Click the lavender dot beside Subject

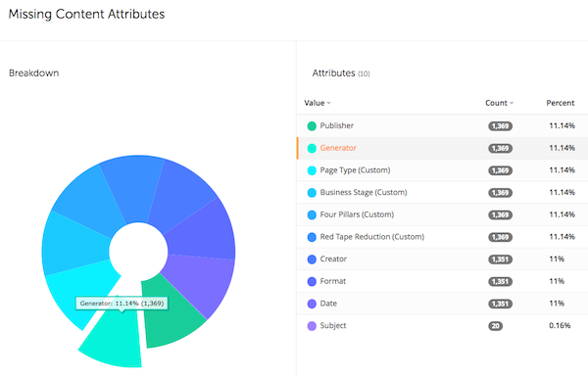click(x=312, y=326)
